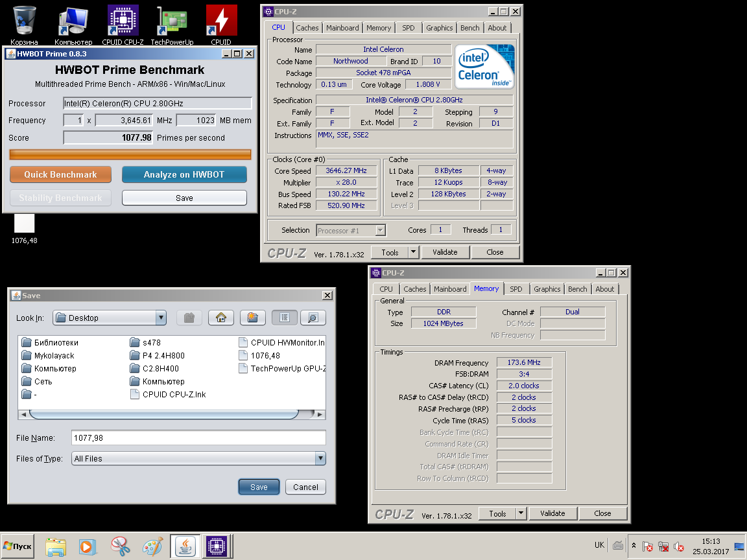747x560 pixels.
Task: Select the Mykolayack folder
Action: [x=47, y=355]
